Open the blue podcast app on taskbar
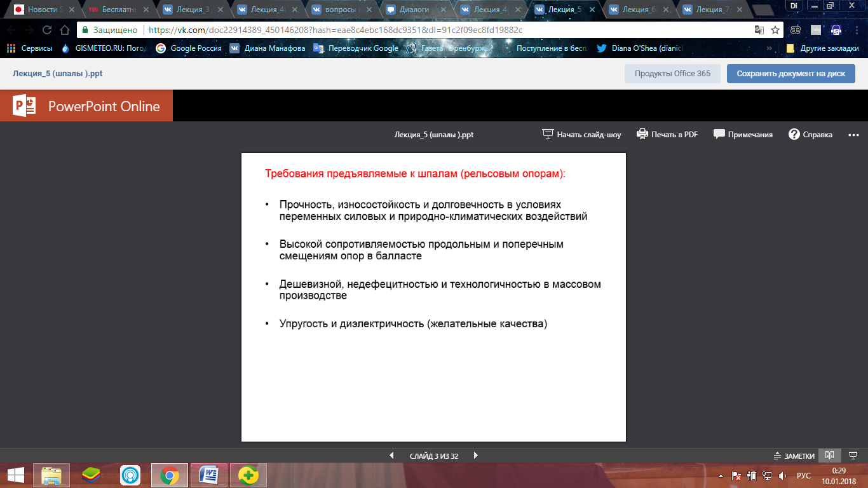 (x=130, y=475)
